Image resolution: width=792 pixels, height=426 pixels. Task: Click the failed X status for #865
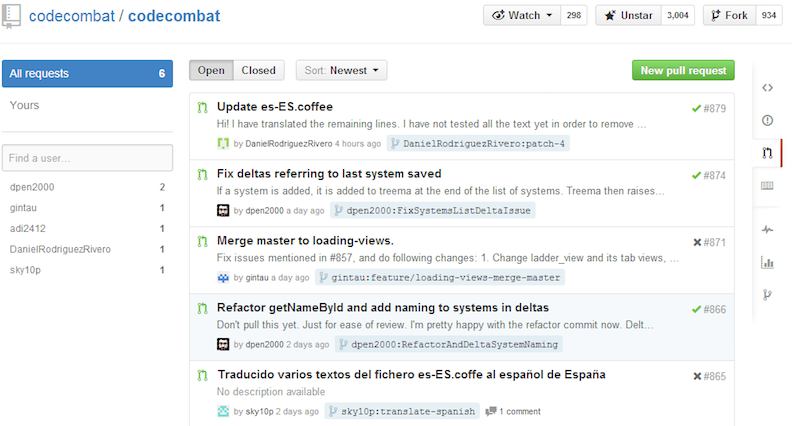(x=697, y=376)
